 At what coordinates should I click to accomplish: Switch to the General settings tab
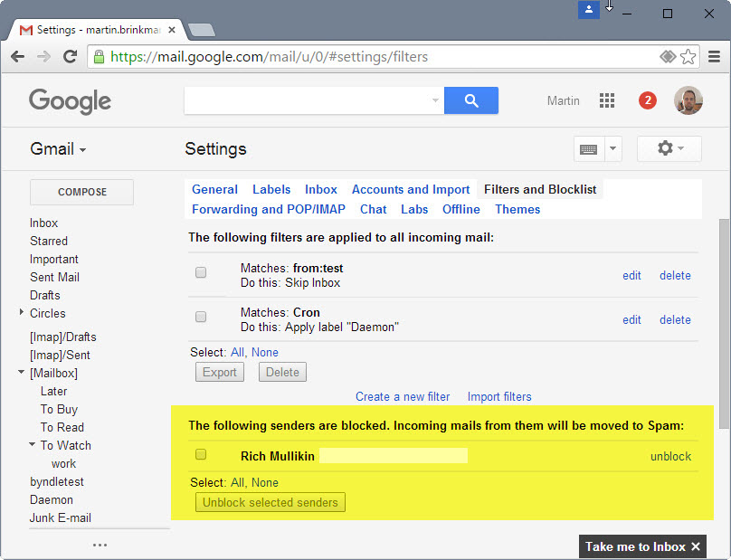tap(214, 189)
